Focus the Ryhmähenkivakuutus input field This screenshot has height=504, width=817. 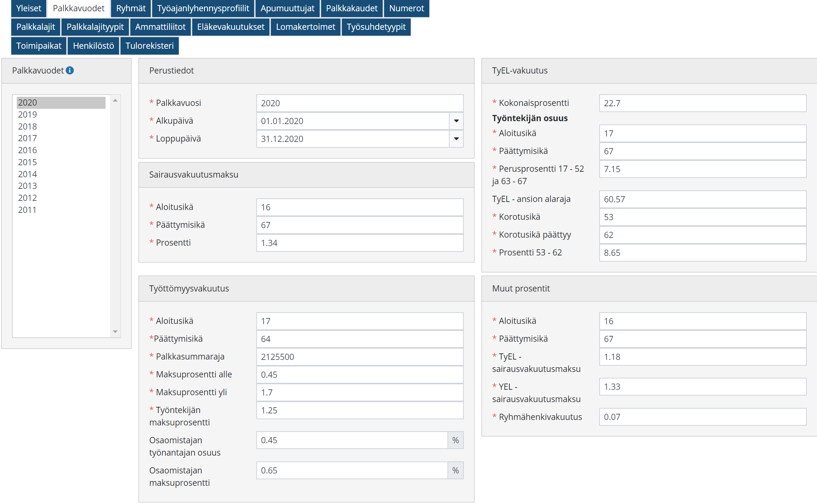coord(702,417)
